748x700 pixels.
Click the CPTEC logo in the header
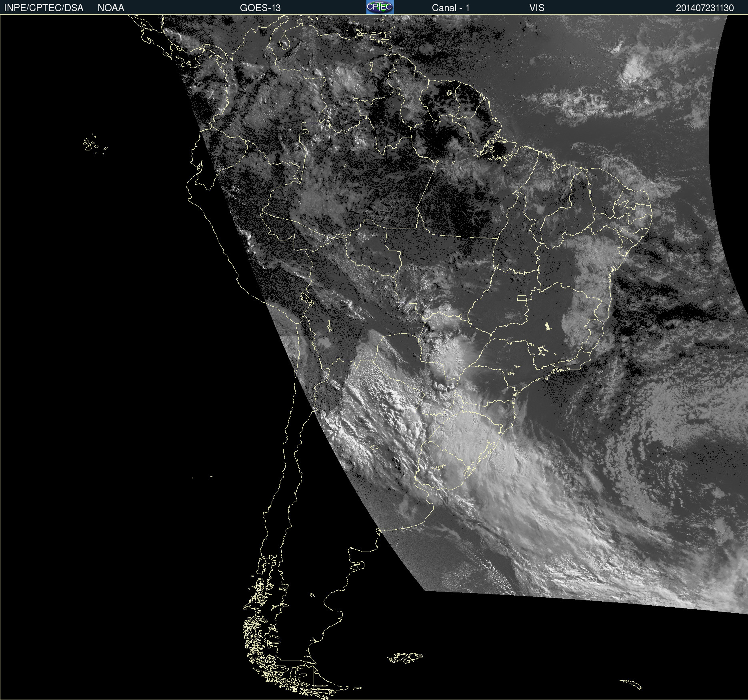pyautogui.click(x=380, y=7)
